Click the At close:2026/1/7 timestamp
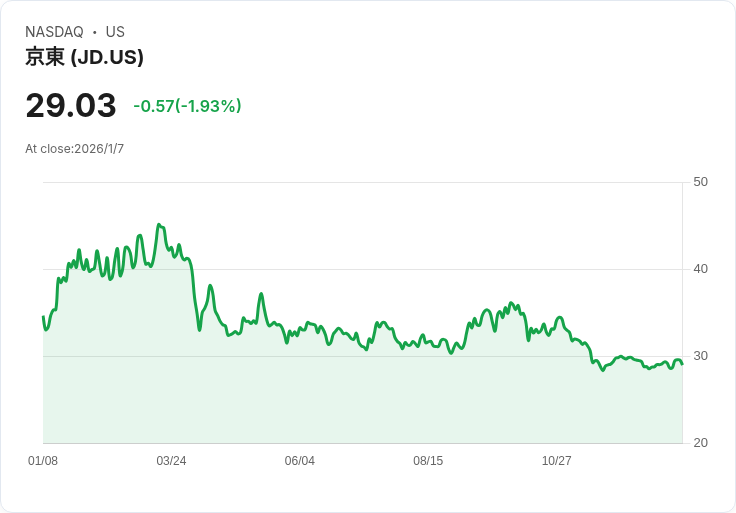This screenshot has height=513, width=736. (74, 149)
